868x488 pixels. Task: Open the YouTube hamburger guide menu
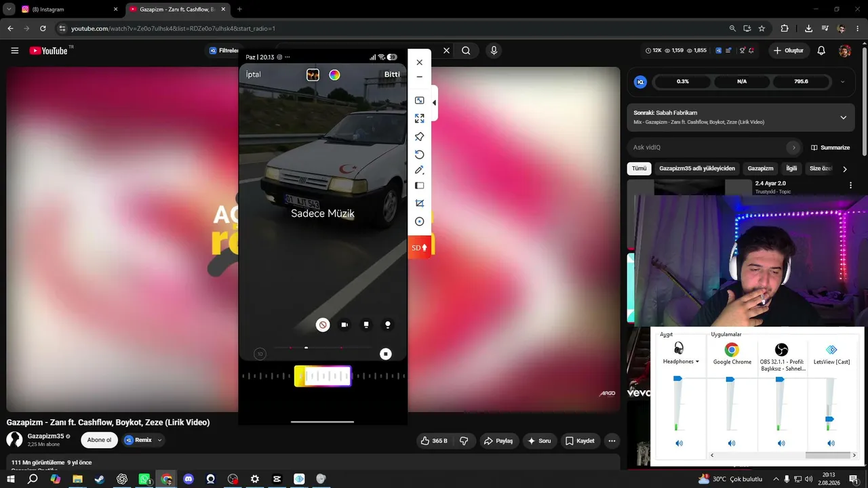(x=15, y=51)
